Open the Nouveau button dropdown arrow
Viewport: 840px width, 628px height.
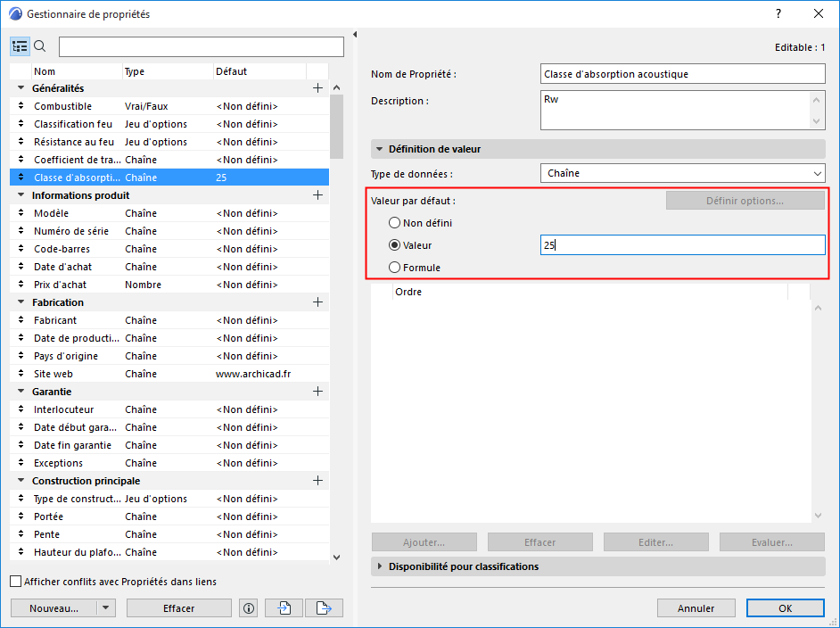(x=105, y=608)
